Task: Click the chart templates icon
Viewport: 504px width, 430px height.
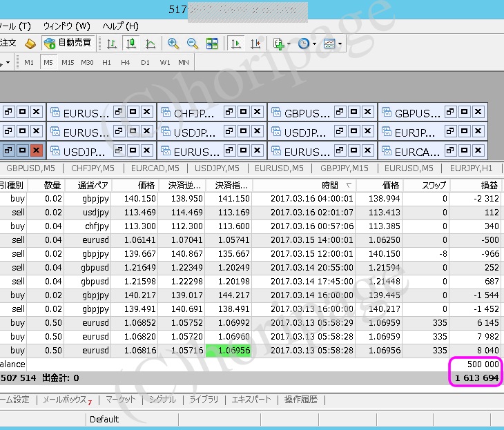Action: 329,43
